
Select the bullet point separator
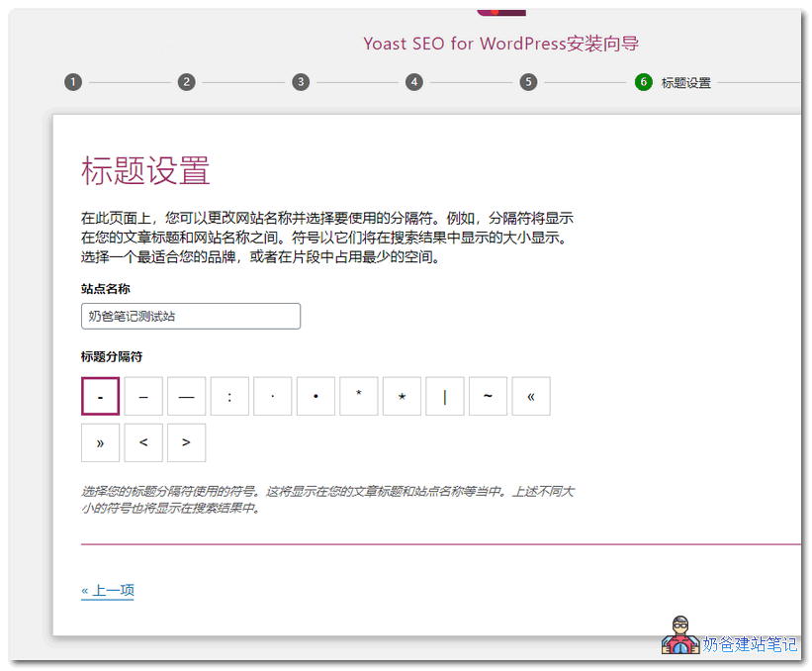pos(316,396)
